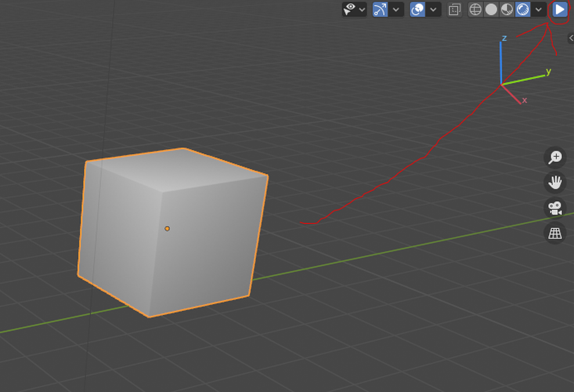Open the overlays options dropdown arrow
The width and height of the screenshot is (574, 392).
click(434, 9)
